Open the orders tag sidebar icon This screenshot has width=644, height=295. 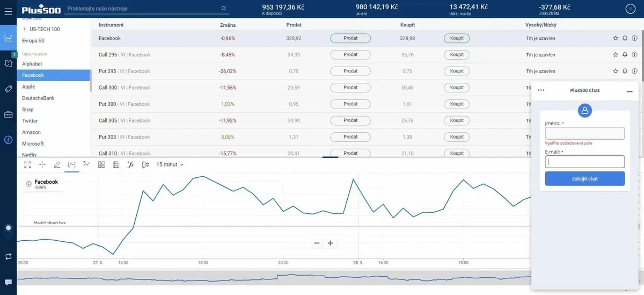pyautogui.click(x=8, y=89)
